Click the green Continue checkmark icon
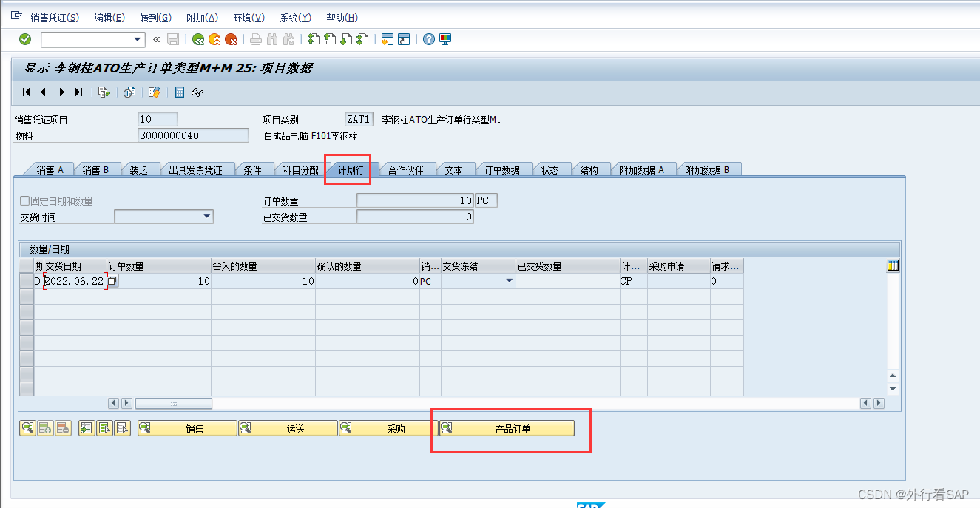Viewport: 980px width, 508px height. click(24, 38)
